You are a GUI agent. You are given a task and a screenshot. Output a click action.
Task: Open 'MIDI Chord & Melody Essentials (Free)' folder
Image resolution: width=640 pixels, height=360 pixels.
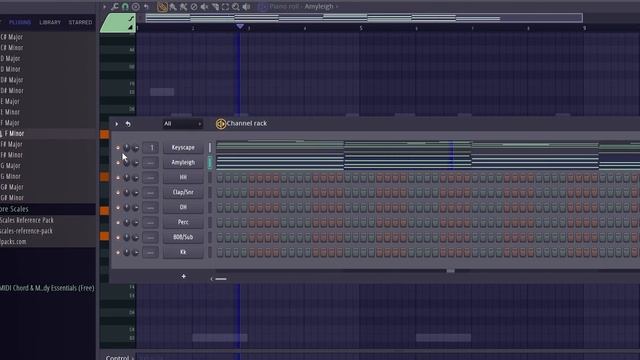point(47,288)
